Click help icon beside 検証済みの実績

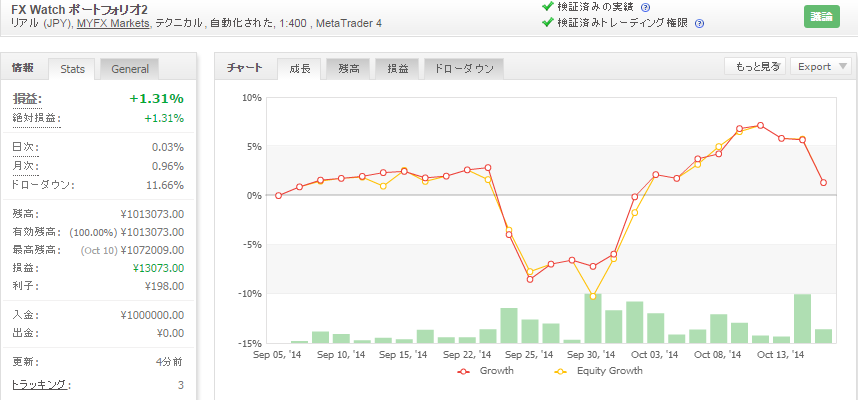(x=645, y=8)
